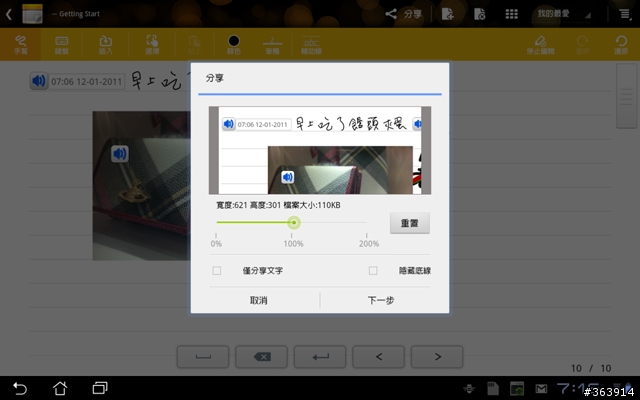The image size is (640, 400).
Task: Tap the page settings icon in the top bar
Action: click(480, 14)
